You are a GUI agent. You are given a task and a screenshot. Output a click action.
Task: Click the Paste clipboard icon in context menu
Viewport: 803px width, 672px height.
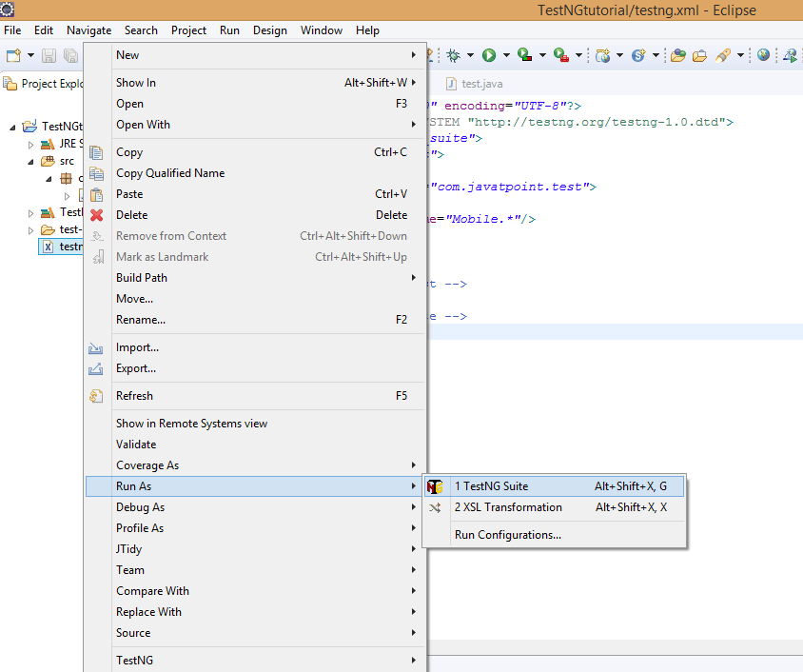point(96,194)
